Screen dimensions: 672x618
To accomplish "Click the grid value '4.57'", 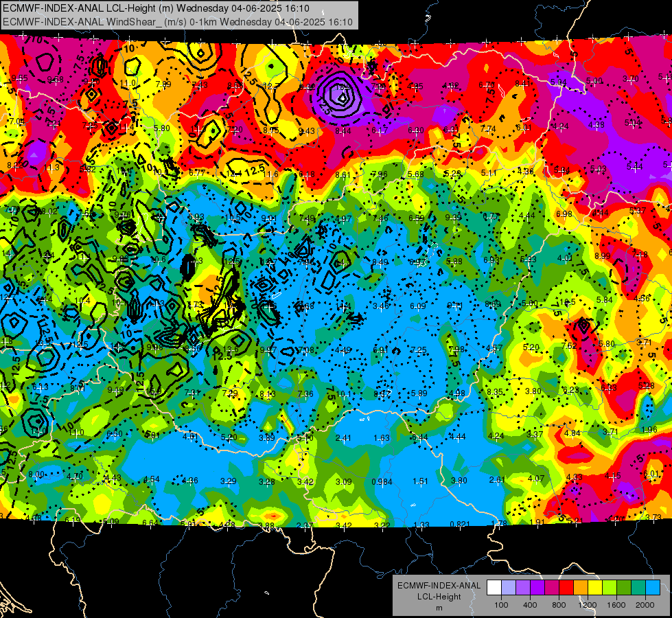I will coord(494,348).
